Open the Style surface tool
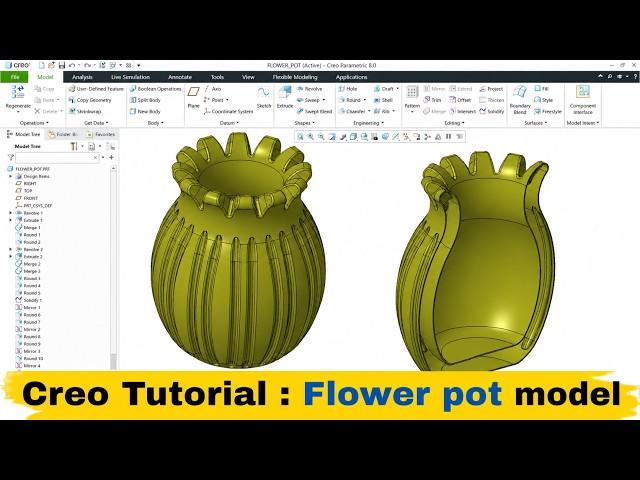The height and width of the screenshot is (480, 640). point(543,100)
